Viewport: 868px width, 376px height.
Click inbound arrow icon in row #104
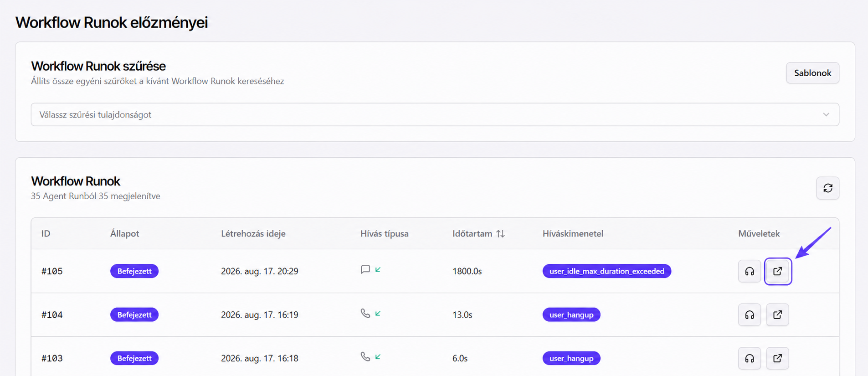tap(378, 314)
